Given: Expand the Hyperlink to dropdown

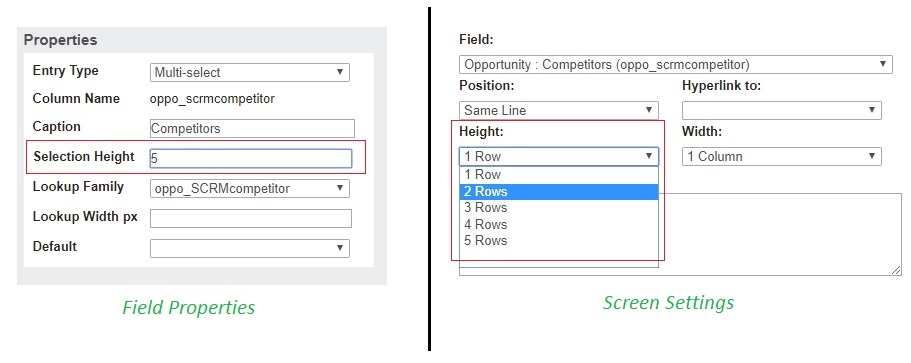Looking at the screenshot, I should (782, 110).
